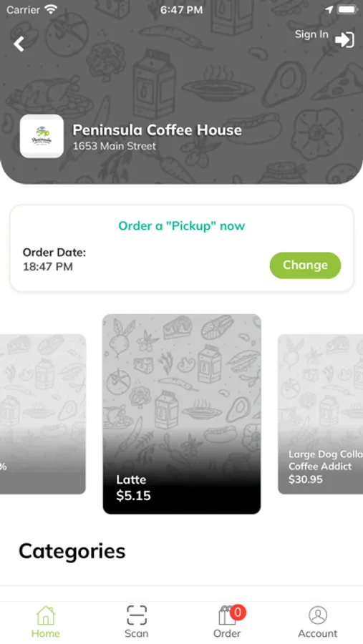This screenshot has width=363, height=644.
Task: Click the green Change button
Action: click(305, 265)
